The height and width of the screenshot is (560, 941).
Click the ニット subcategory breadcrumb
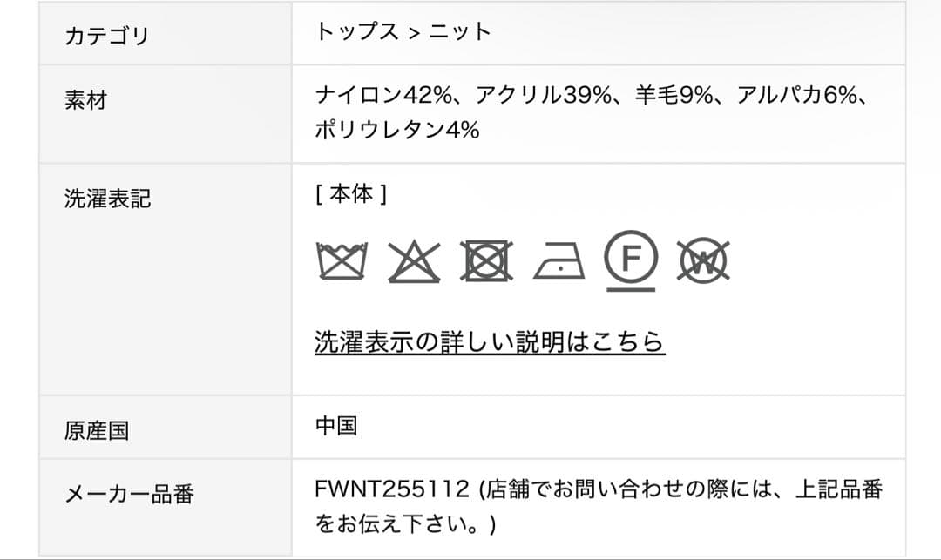tap(461, 32)
